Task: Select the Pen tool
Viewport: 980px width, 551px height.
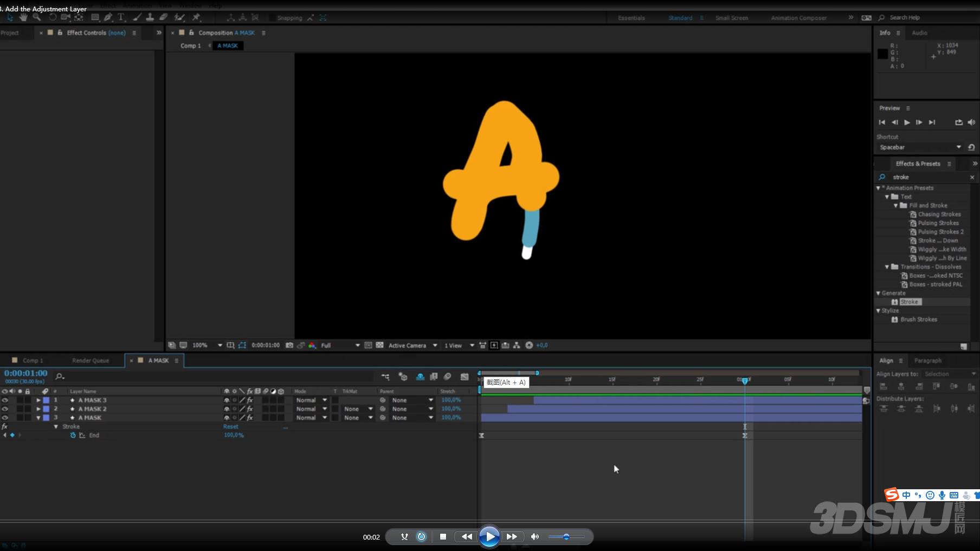Action: (x=108, y=17)
